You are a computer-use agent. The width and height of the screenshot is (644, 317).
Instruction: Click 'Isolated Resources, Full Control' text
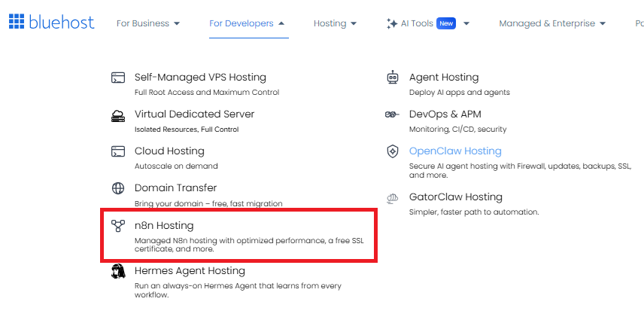187,129
